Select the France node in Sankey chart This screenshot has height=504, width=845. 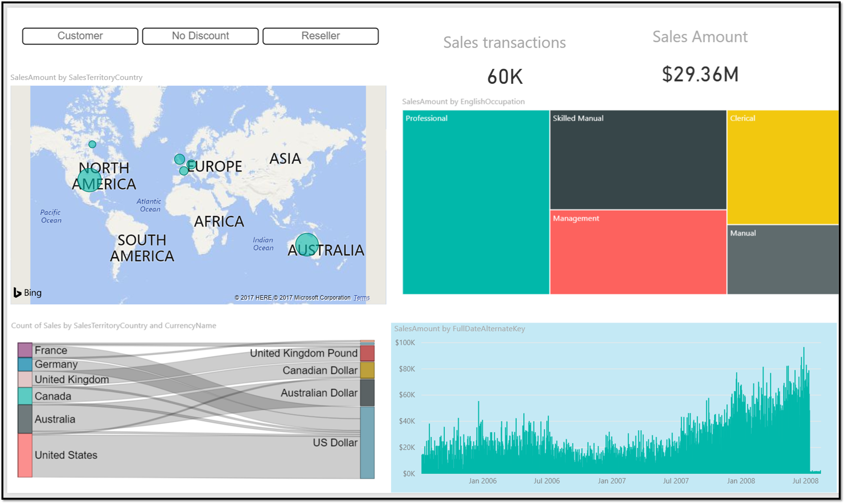[x=25, y=350]
